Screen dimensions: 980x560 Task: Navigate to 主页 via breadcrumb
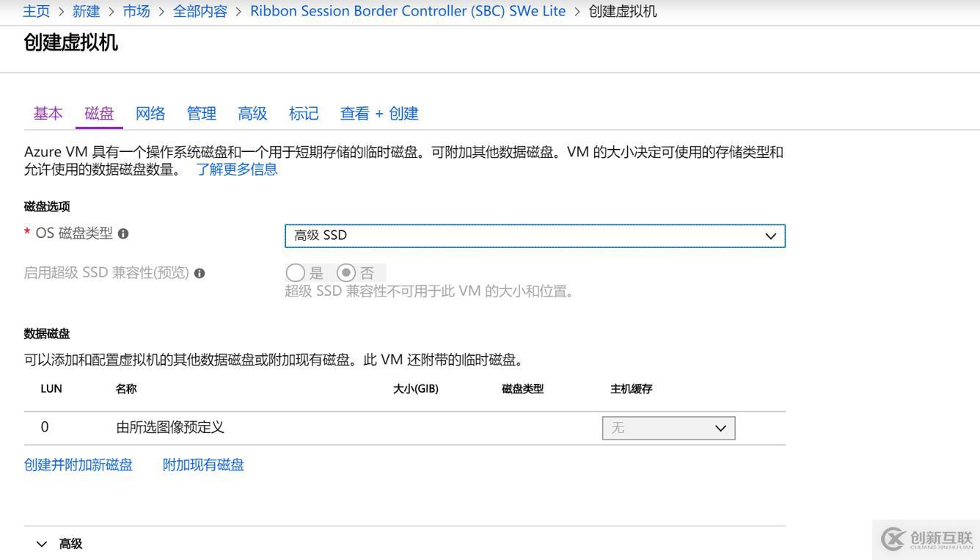[x=36, y=11]
